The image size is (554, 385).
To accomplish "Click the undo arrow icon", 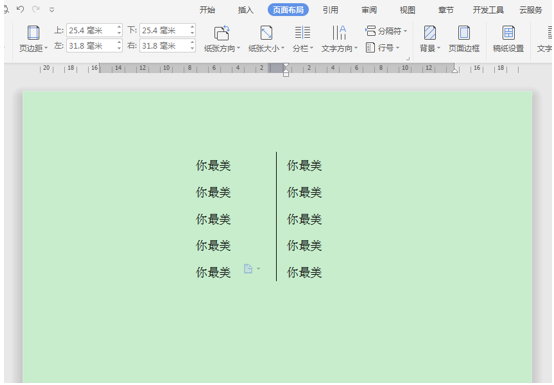I will [x=20, y=9].
